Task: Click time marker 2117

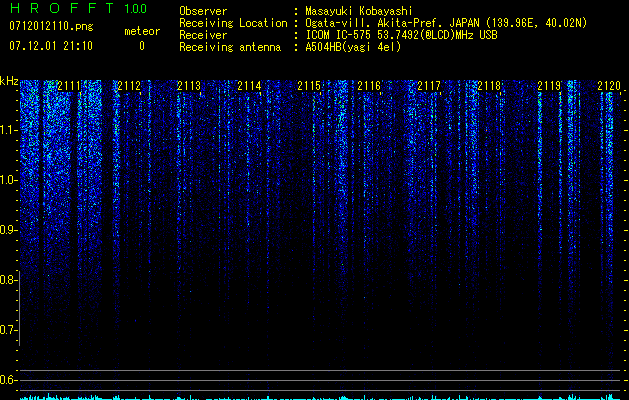Action: tap(429, 86)
